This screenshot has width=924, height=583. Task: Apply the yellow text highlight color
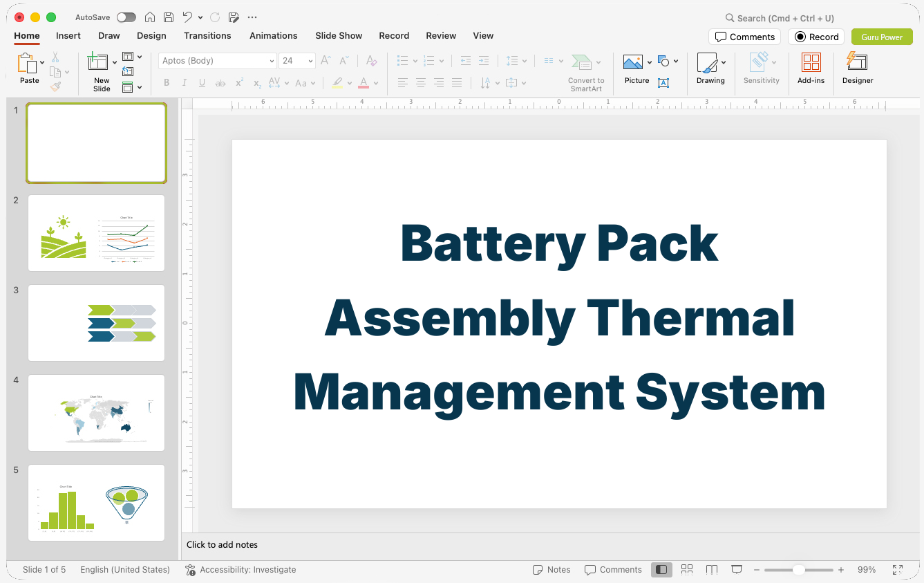pyautogui.click(x=337, y=83)
